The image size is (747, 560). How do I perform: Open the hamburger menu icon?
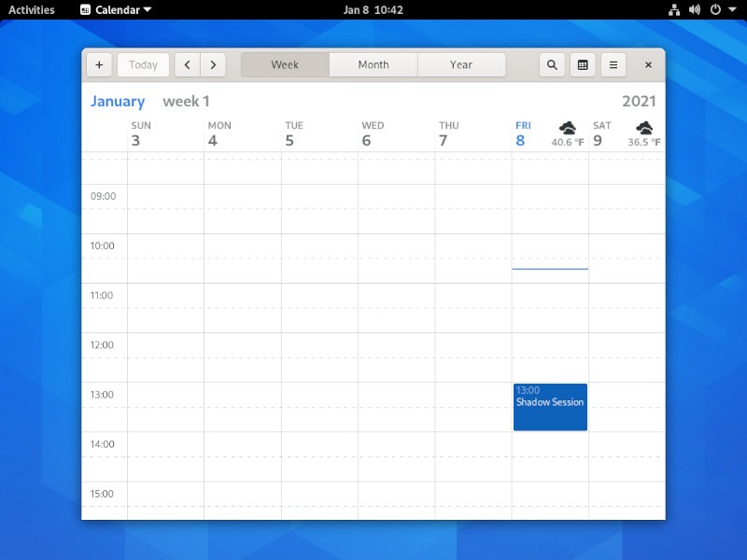click(613, 64)
